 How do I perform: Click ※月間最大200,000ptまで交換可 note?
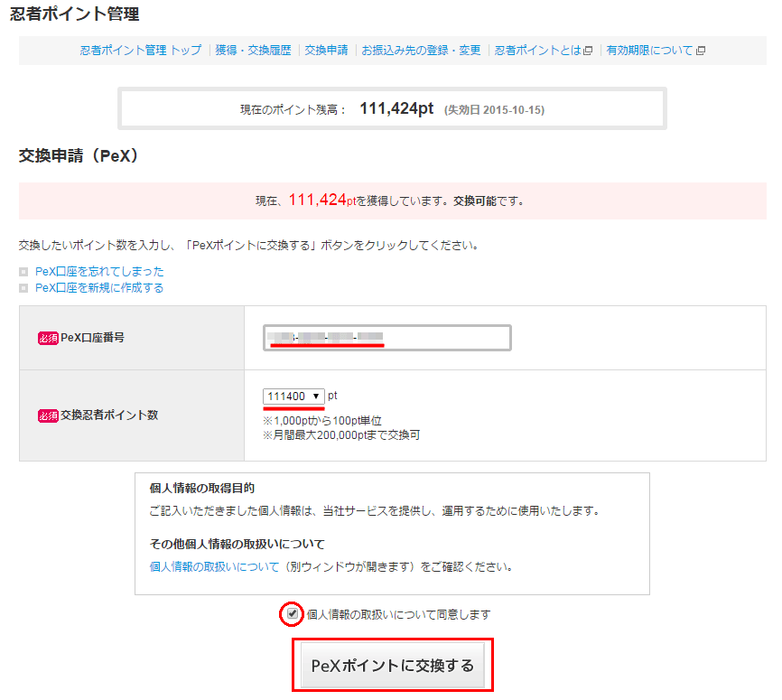click(341, 435)
